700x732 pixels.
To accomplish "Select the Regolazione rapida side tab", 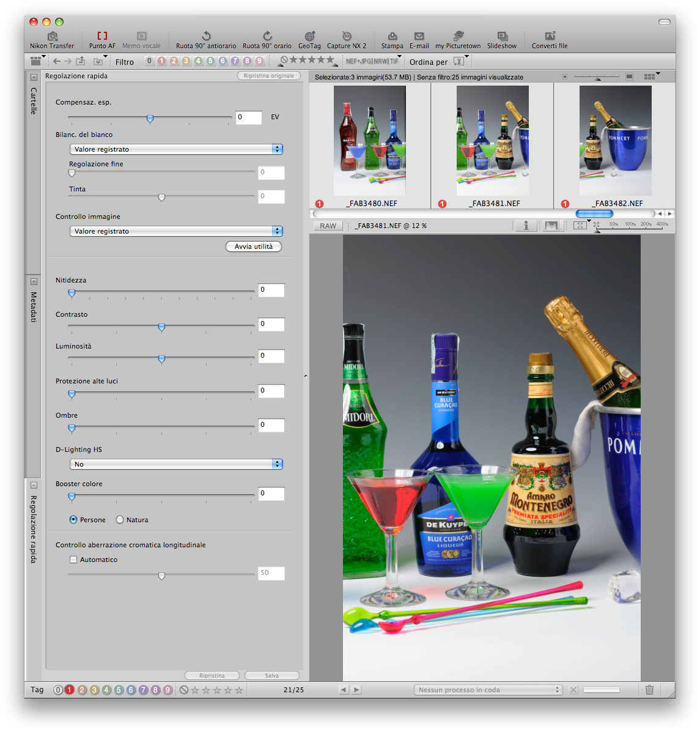I will click(34, 529).
